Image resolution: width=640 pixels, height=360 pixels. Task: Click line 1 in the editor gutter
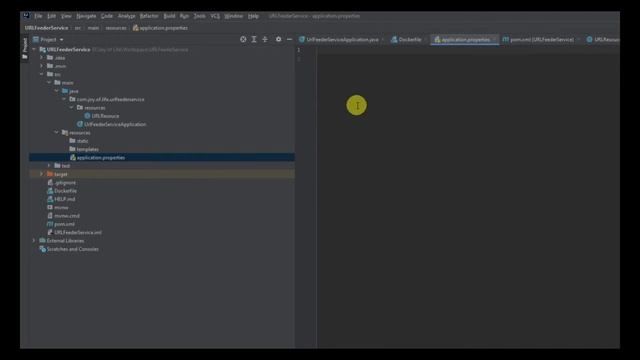pos(298,50)
